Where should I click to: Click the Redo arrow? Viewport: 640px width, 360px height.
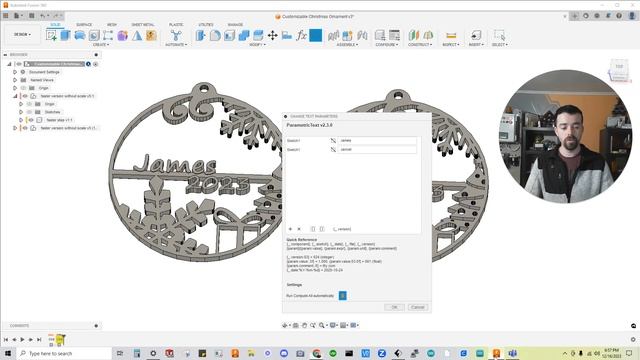tap(56, 16)
